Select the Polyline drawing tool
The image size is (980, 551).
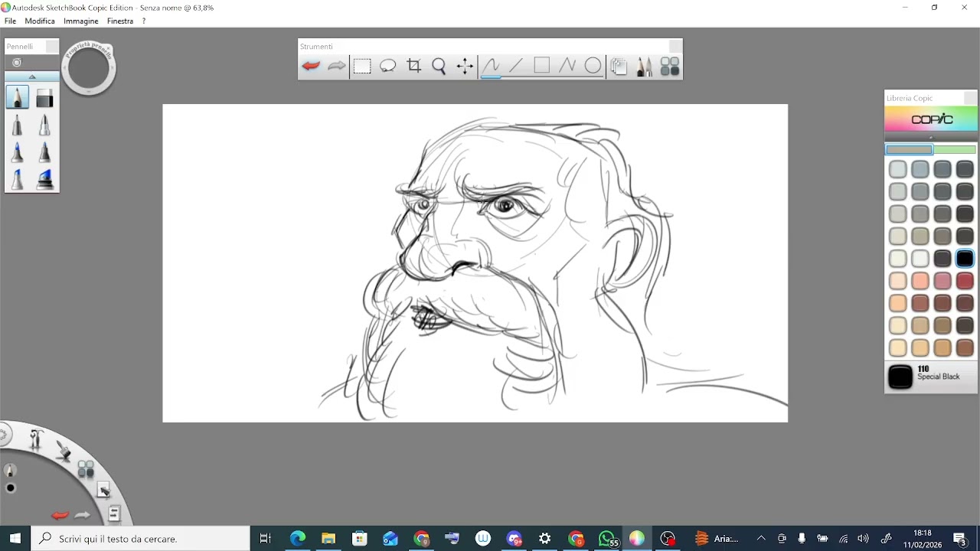(x=567, y=66)
